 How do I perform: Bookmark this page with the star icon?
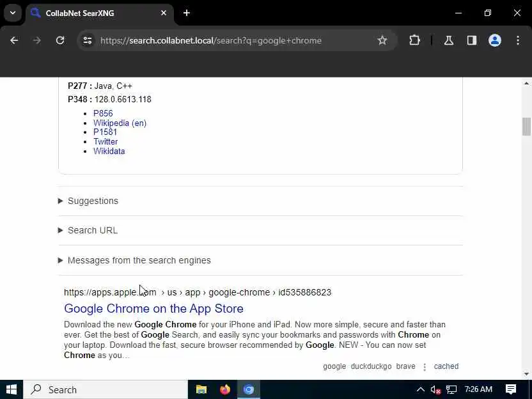[x=382, y=40]
